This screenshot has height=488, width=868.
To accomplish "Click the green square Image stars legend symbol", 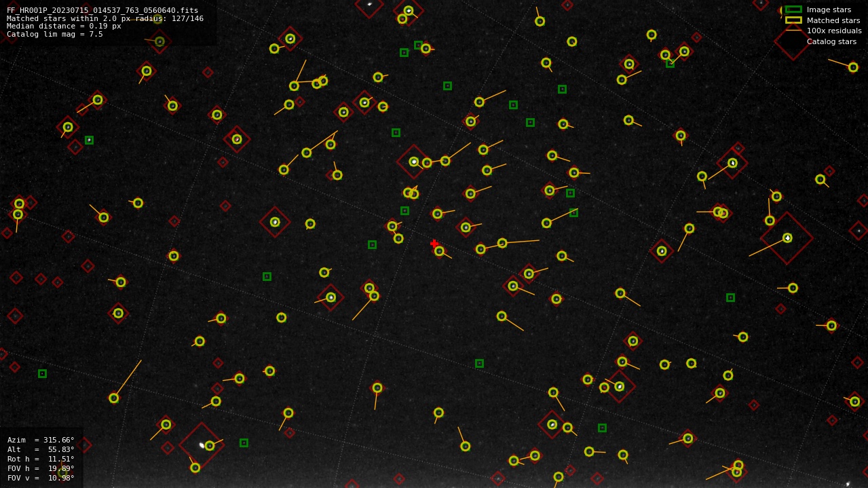I will click(793, 10).
